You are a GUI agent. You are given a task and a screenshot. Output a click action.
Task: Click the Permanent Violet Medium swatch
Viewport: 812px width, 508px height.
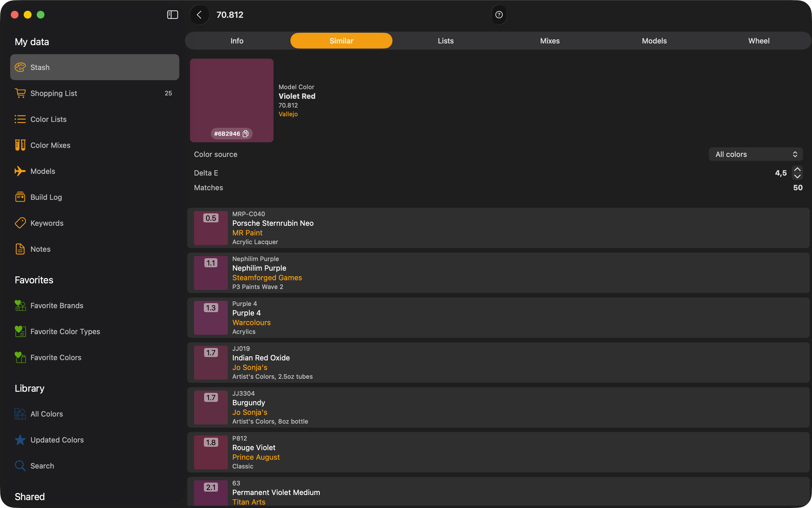click(211, 493)
